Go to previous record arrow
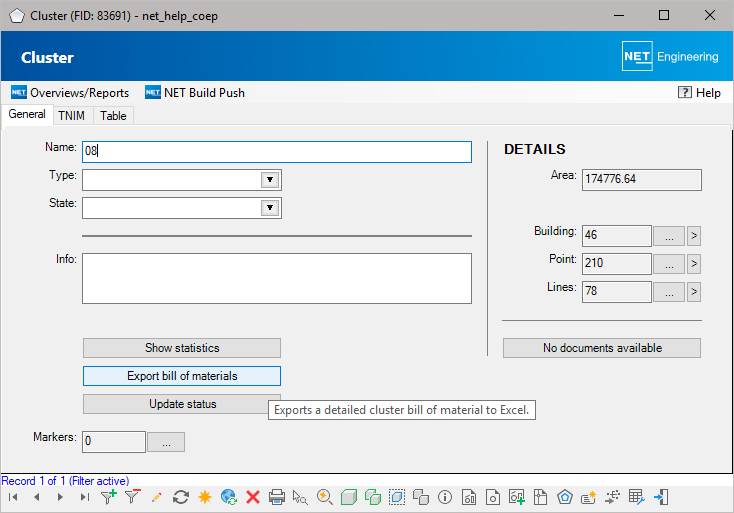 [x=37, y=497]
